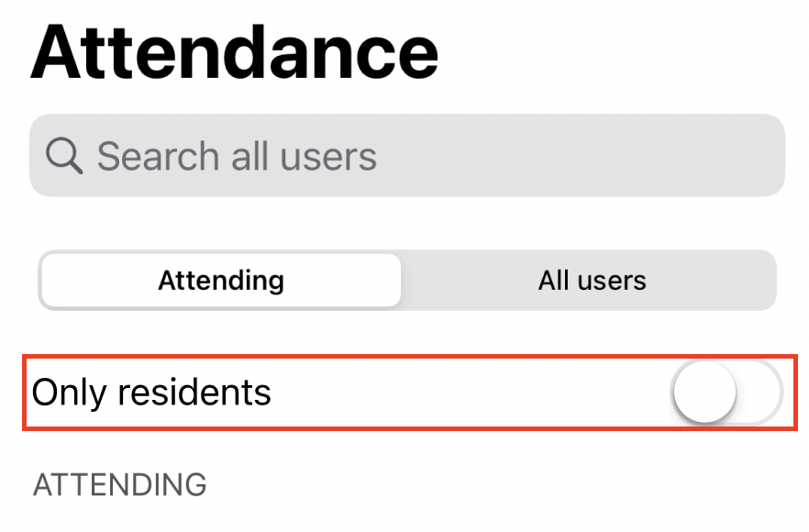Switch to the All users tab
809x532 pixels.
pyautogui.click(x=592, y=280)
